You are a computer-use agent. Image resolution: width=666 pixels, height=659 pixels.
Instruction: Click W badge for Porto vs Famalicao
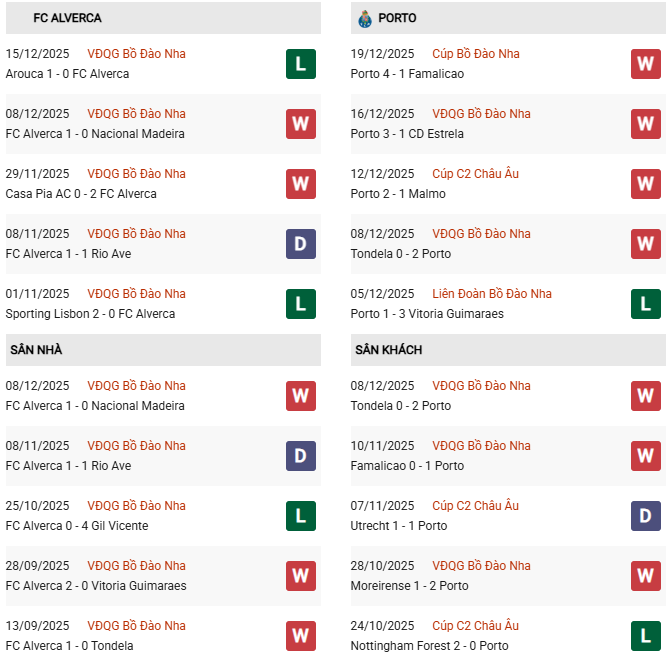(x=645, y=64)
